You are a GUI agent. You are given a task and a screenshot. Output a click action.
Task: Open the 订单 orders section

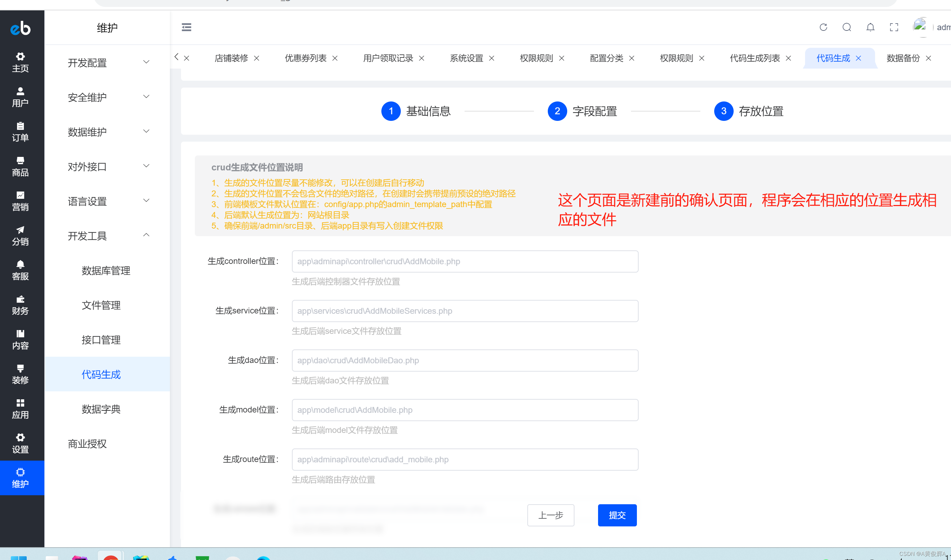[x=20, y=132]
